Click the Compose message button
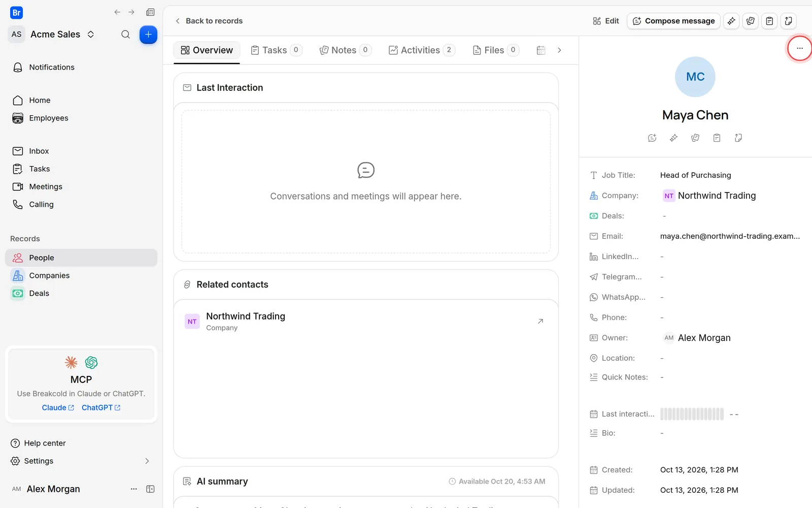 (673, 21)
